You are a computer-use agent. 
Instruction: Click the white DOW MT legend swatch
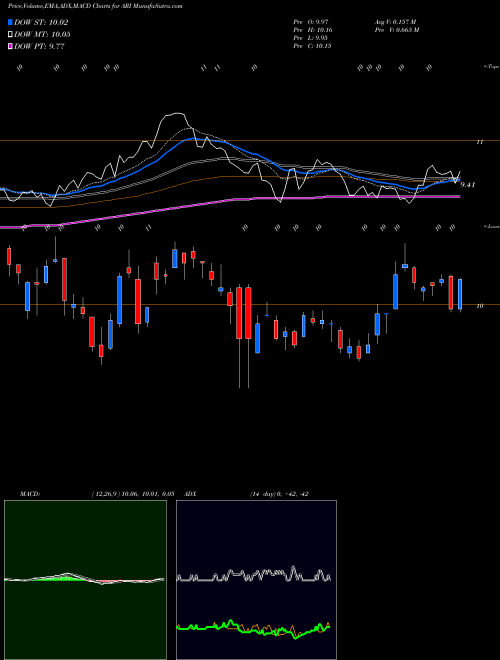tap(10, 35)
